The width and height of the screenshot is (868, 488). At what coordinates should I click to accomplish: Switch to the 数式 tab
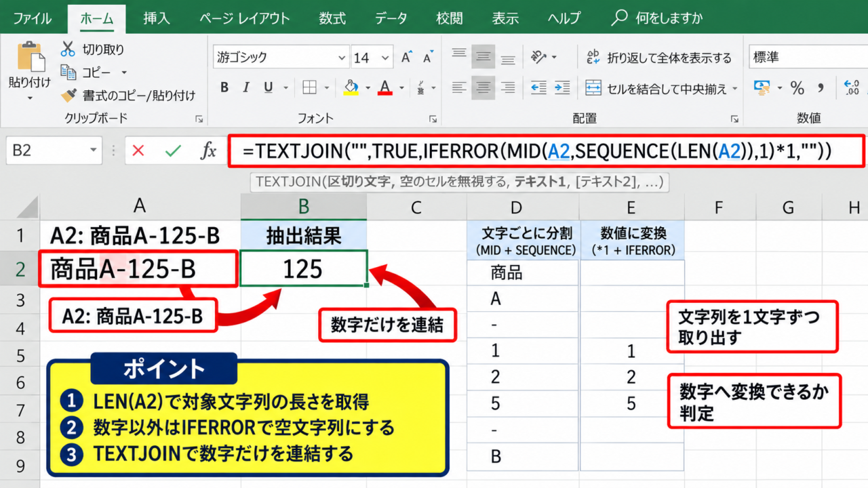click(332, 18)
